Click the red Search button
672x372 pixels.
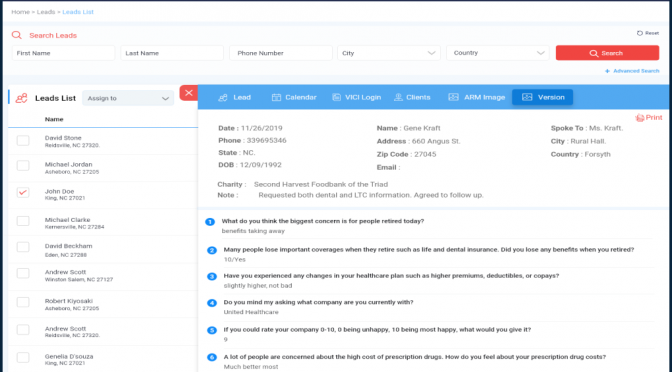(x=607, y=53)
